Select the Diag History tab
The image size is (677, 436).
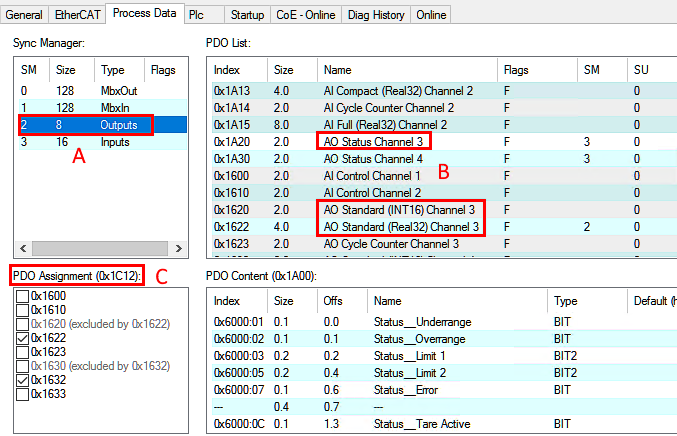376,15
